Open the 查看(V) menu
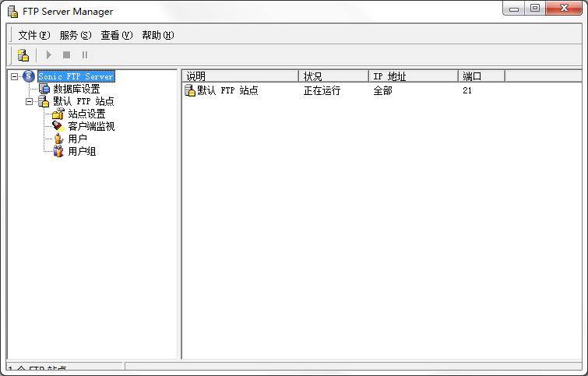Image resolution: width=588 pixels, height=376 pixels. pos(116,35)
